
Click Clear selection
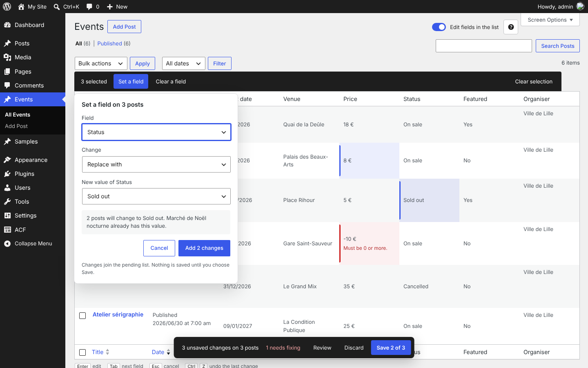coord(534,81)
